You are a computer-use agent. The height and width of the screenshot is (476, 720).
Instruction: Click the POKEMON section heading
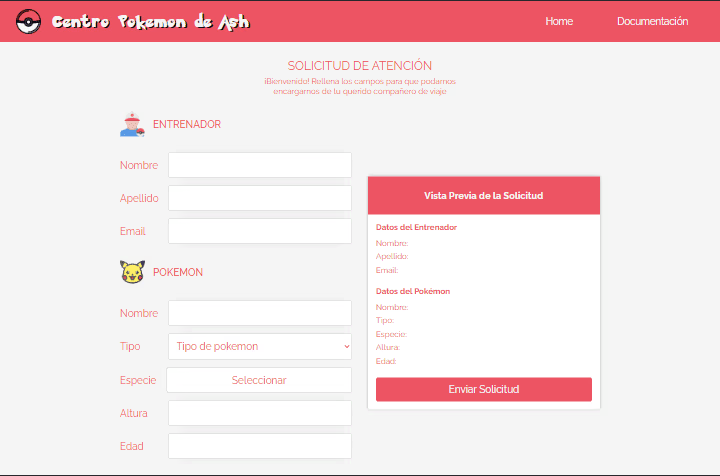pyautogui.click(x=178, y=272)
